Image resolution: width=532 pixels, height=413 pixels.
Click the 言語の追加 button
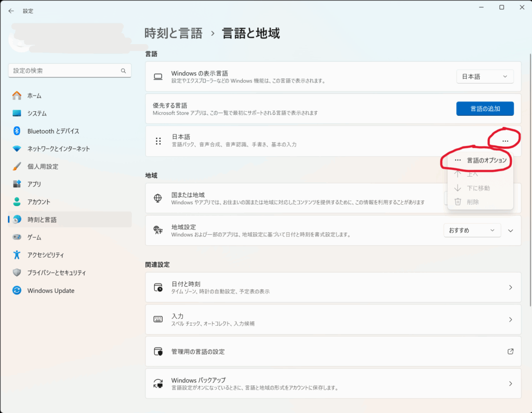click(x=485, y=109)
